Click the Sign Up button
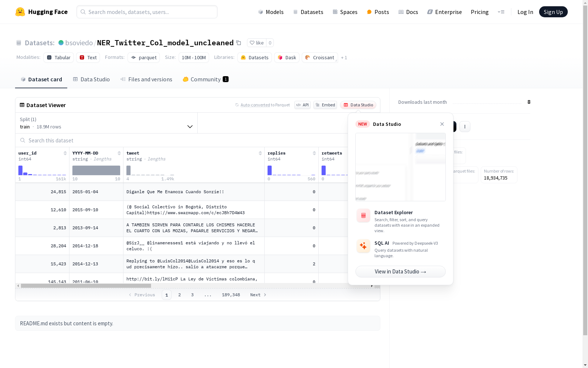Screen dimensions: 588x368 (x=553, y=12)
